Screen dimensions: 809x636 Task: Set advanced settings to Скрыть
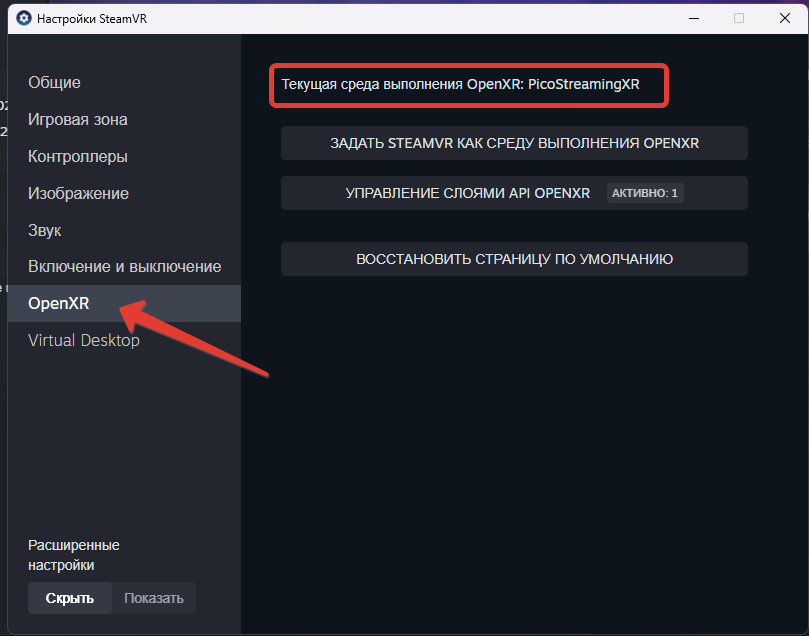70,598
